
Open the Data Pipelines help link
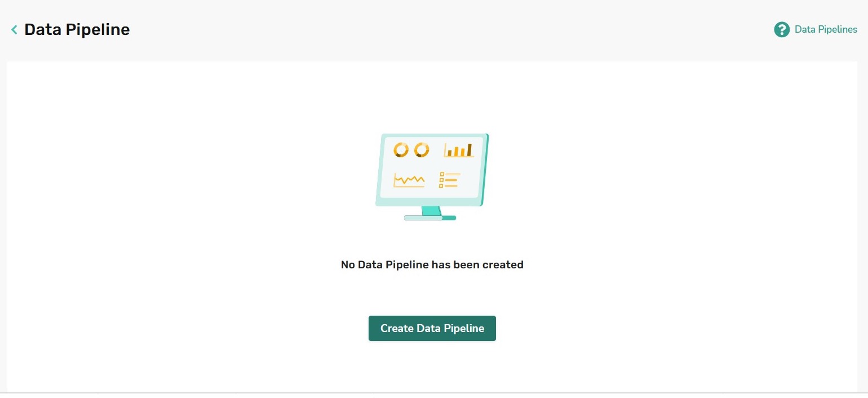(x=826, y=29)
